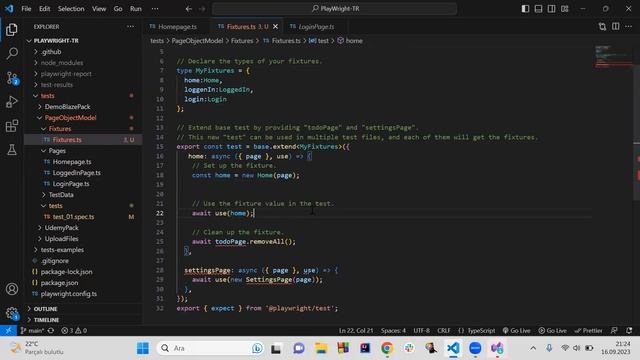The image size is (640, 360).
Task: Click the Explorer more actions ellipsis
Action: (130, 27)
